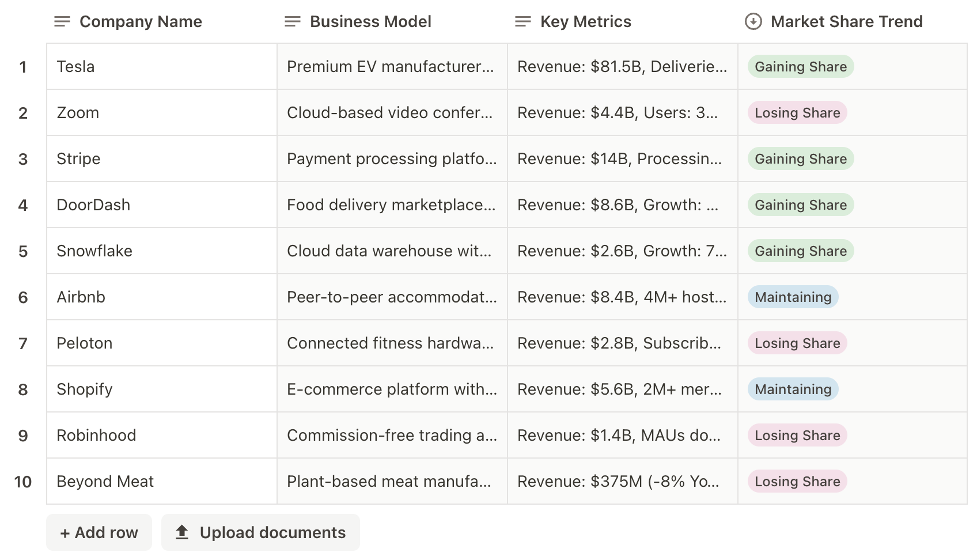Select row number 10
The image size is (977, 560).
(x=23, y=482)
